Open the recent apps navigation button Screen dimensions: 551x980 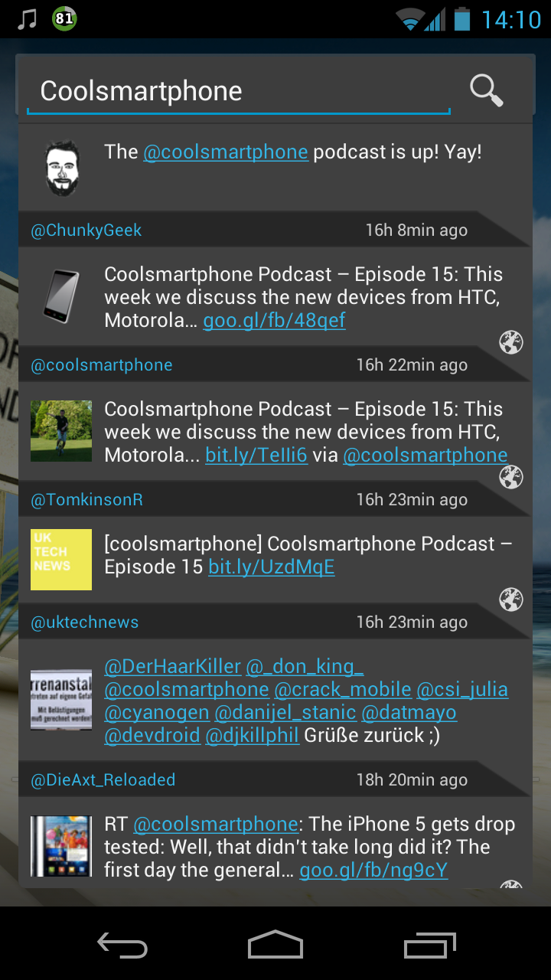(430, 946)
